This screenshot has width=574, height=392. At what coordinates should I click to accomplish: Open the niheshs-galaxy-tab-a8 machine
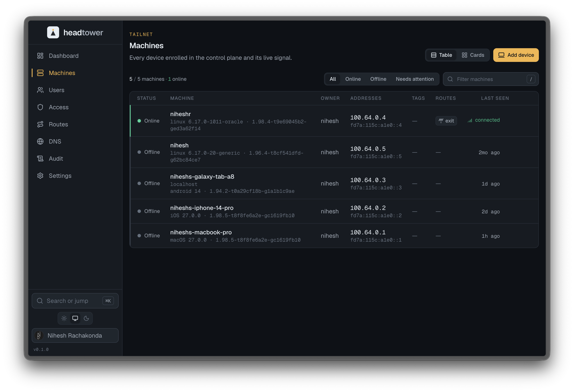tap(202, 177)
